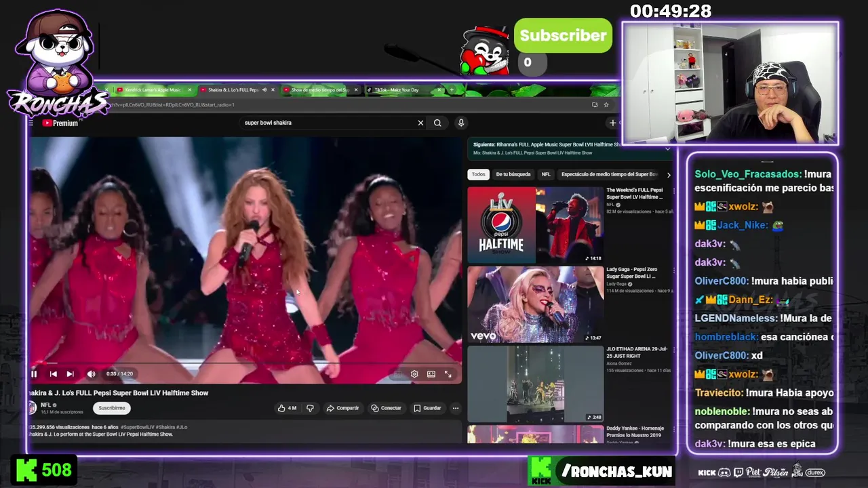Expand the Siguiente mix playlist panel
Viewport: 868px width, 488px height.
[667, 148]
